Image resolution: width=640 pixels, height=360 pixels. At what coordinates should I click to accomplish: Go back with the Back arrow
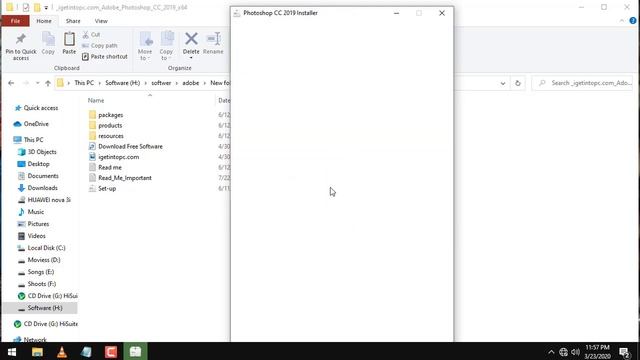point(11,83)
